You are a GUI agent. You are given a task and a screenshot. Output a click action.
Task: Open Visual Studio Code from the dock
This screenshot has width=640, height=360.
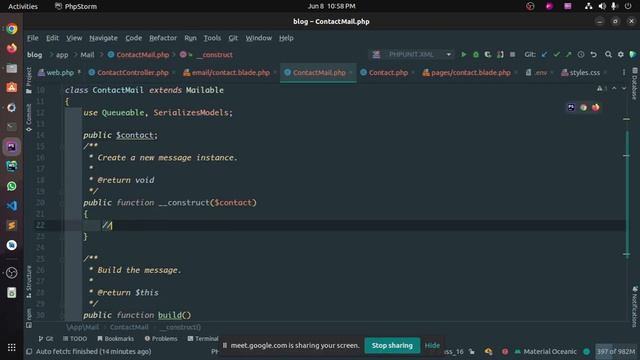click(11, 206)
